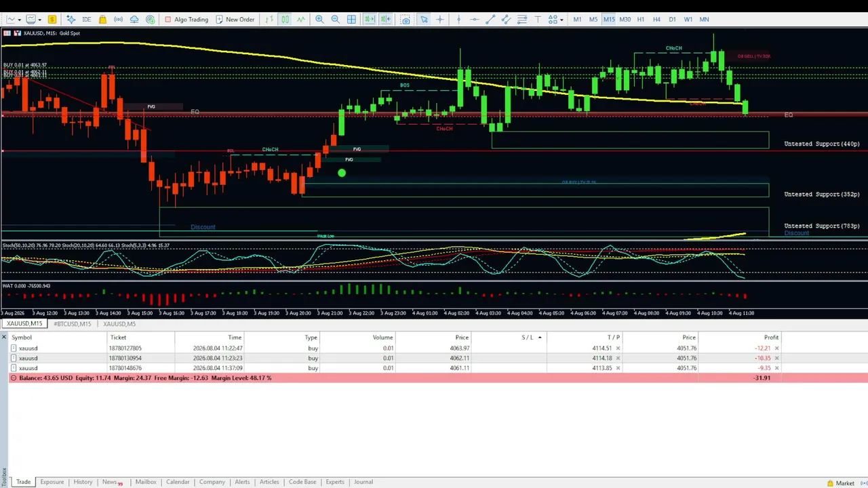Switch timeframe to W1
Screen dimensions: 868x488
point(688,19)
